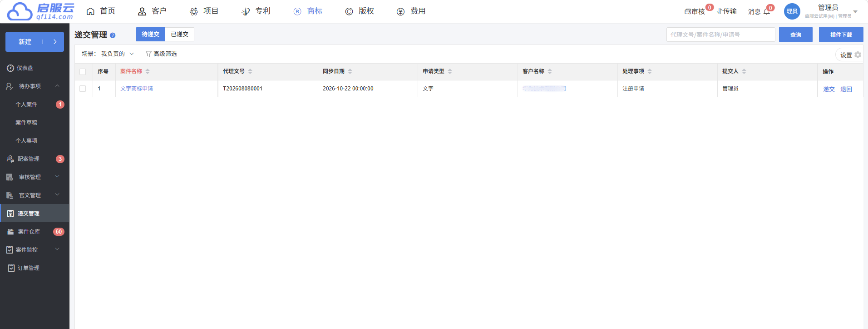Image resolution: width=868 pixels, height=329 pixels.
Task: Expand the 案件监控 sidebar group
Action: tap(57, 249)
